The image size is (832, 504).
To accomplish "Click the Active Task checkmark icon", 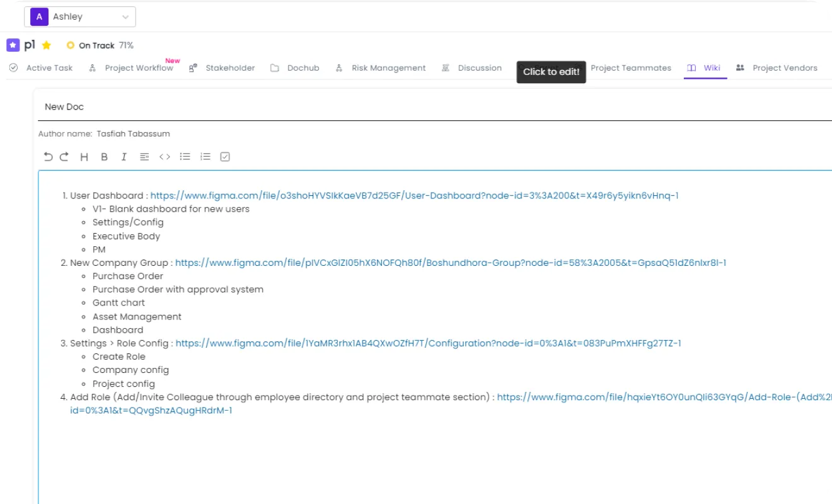I will [x=14, y=68].
